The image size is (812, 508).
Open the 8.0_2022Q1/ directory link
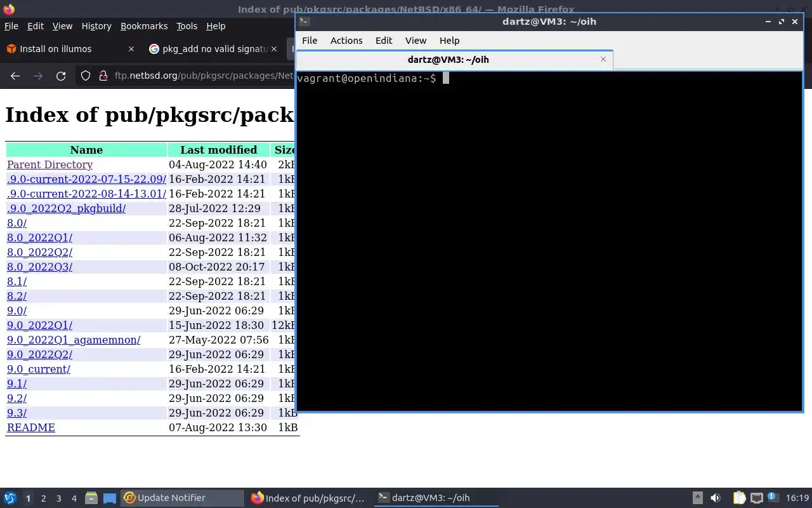(39, 237)
